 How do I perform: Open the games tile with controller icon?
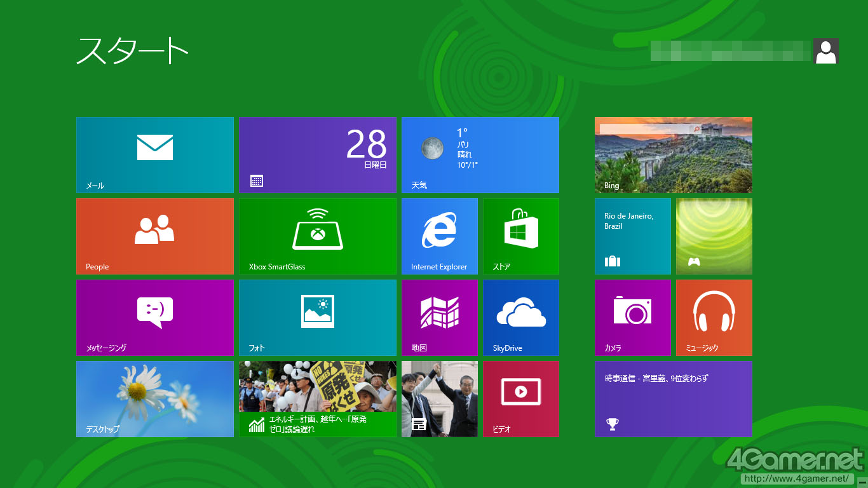[714, 236]
